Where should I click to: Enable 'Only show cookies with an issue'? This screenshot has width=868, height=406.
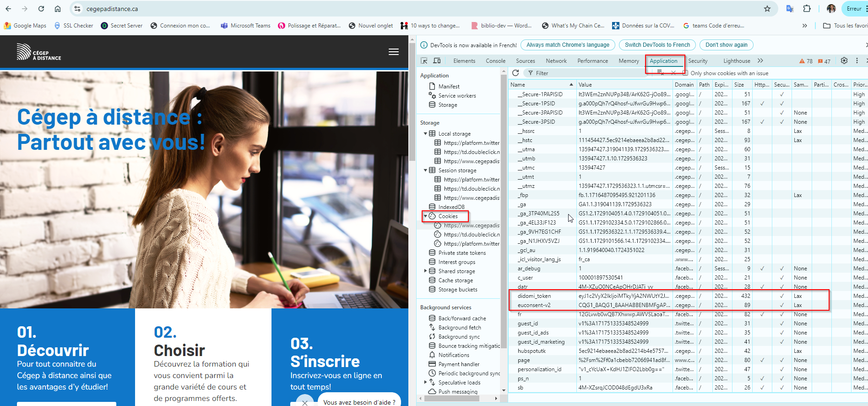pos(685,73)
